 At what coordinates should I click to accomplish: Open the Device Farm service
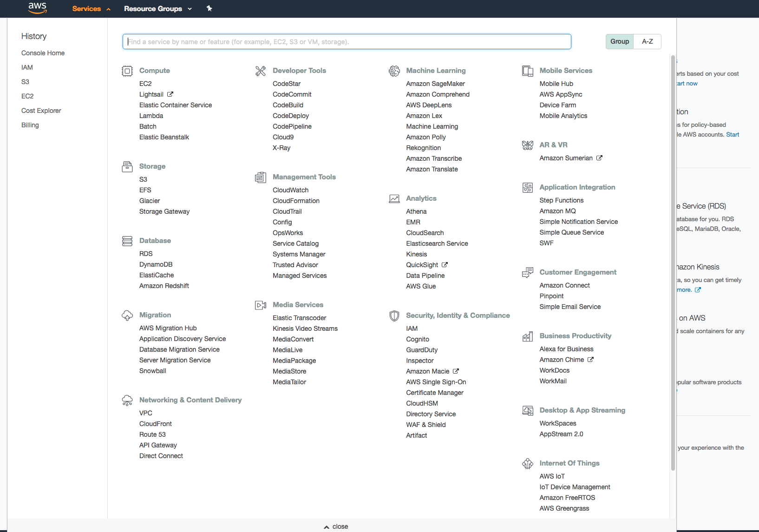(x=558, y=105)
